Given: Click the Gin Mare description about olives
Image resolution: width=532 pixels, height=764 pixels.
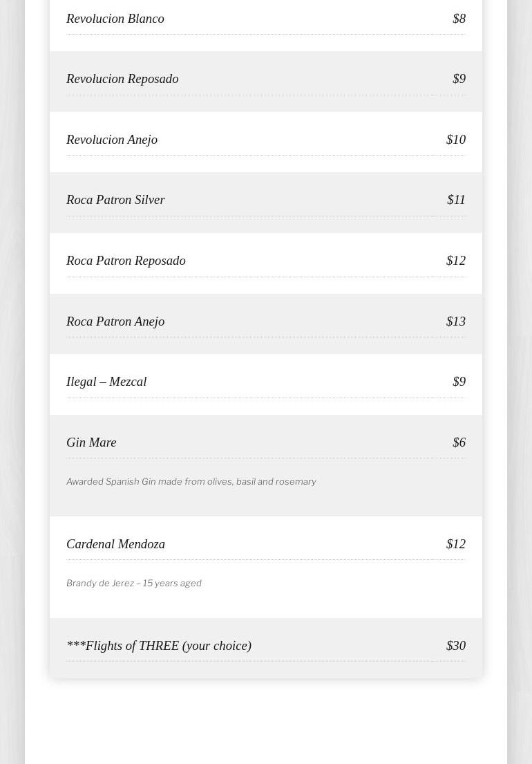Looking at the screenshot, I should (x=191, y=482).
